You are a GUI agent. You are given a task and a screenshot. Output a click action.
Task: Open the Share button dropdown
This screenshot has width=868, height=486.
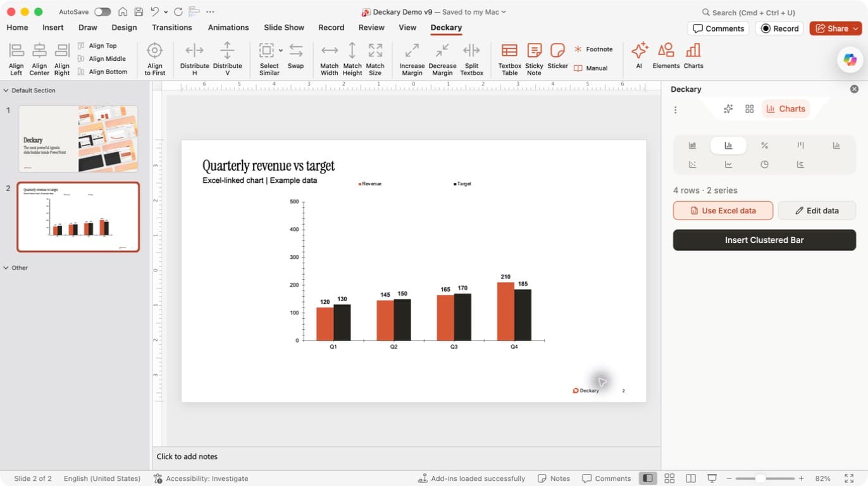point(855,28)
